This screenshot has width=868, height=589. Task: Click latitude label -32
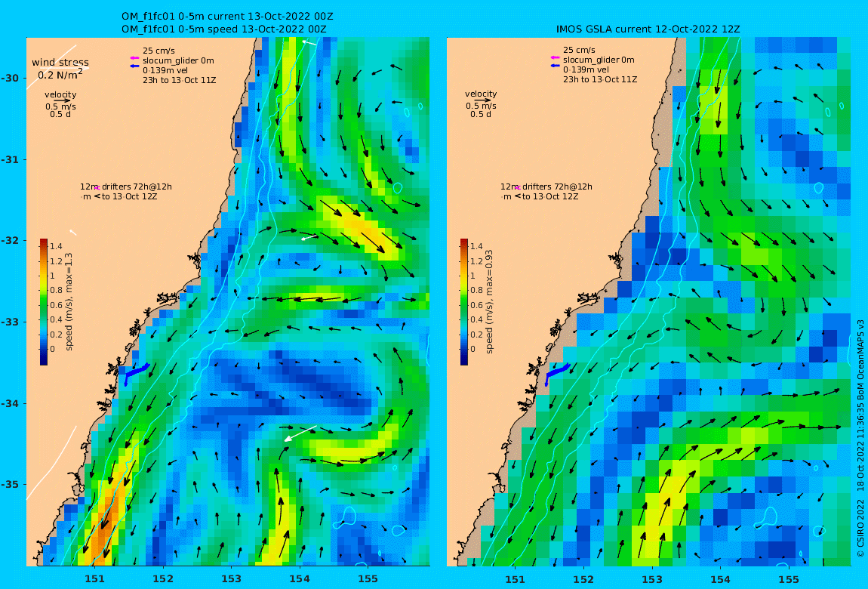[x=9, y=240]
